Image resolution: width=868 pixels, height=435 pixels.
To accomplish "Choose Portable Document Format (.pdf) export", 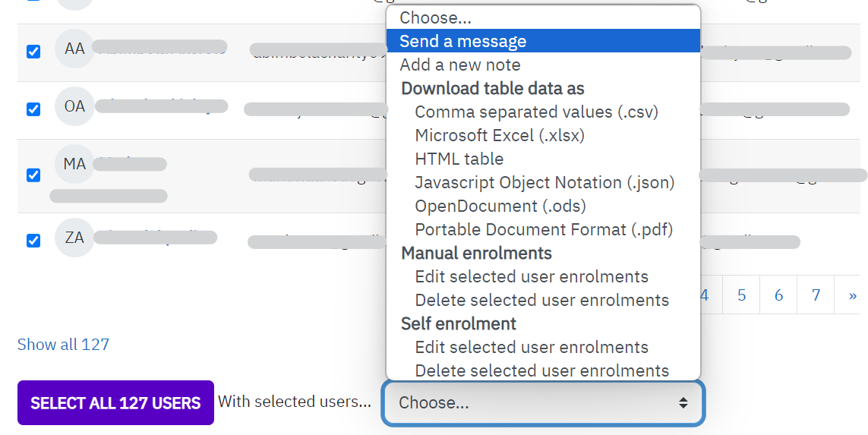I will click(543, 229).
